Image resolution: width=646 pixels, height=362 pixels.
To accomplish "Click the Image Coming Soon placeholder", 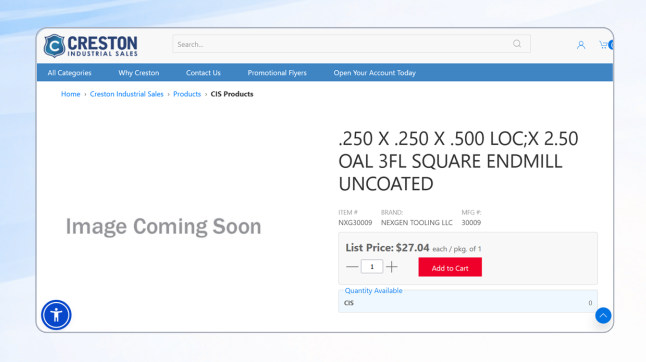I will 164,226.
